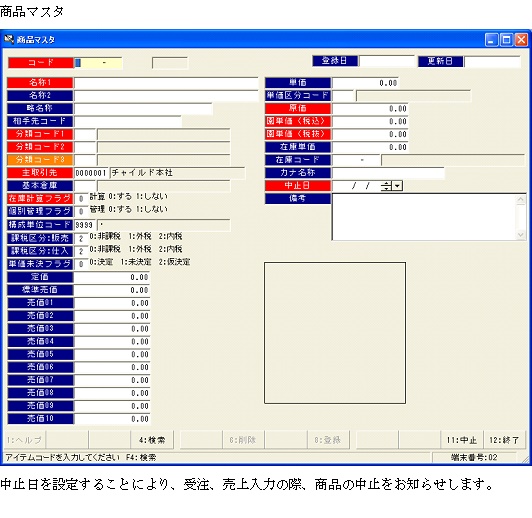The image size is (532, 518).
Task: Select the 課税区分:販売 value field
Action: pos(81,238)
